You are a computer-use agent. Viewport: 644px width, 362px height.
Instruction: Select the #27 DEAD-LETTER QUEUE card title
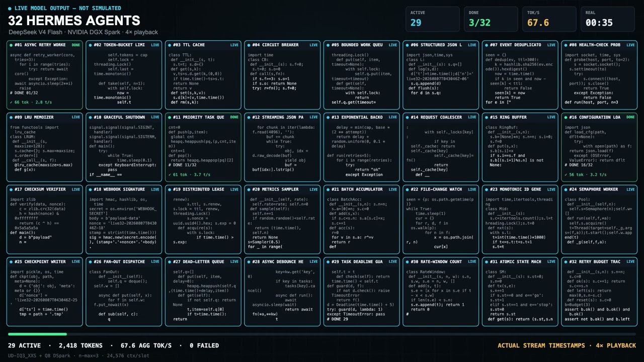pyautogui.click(x=198, y=262)
